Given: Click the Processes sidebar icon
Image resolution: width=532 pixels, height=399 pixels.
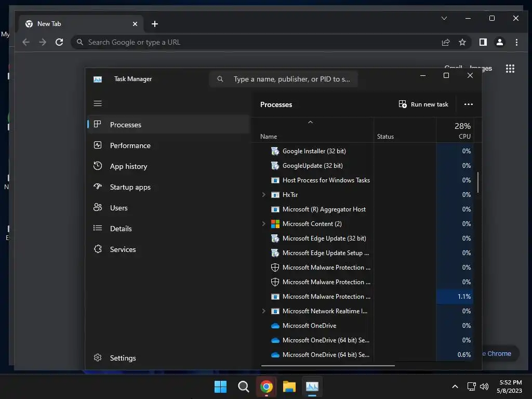Looking at the screenshot, I should coord(98,124).
